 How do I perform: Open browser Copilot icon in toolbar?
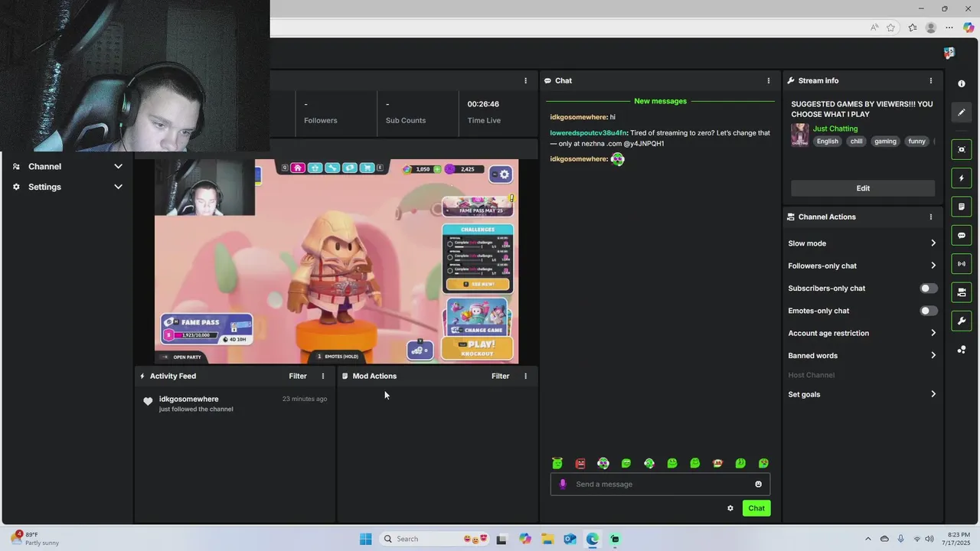(969, 28)
